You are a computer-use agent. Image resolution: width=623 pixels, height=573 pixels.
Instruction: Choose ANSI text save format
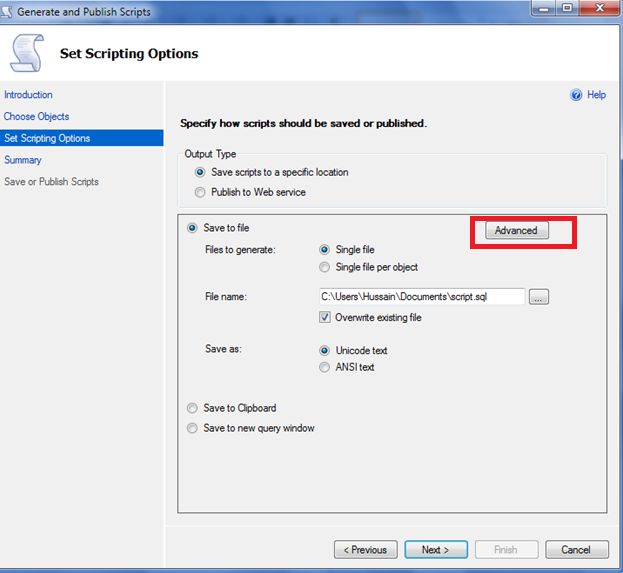pyautogui.click(x=324, y=367)
